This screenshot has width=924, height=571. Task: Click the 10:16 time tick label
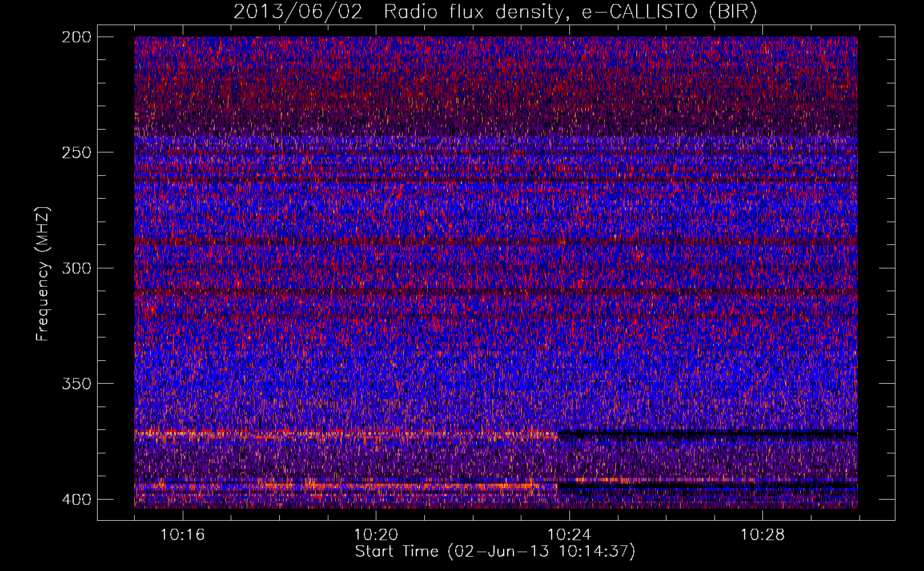183,535
